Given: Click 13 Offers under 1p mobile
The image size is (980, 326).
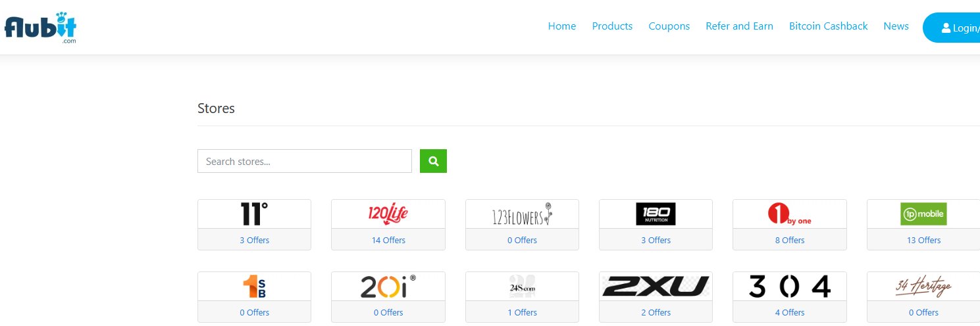Looking at the screenshot, I should [x=923, y=240].
